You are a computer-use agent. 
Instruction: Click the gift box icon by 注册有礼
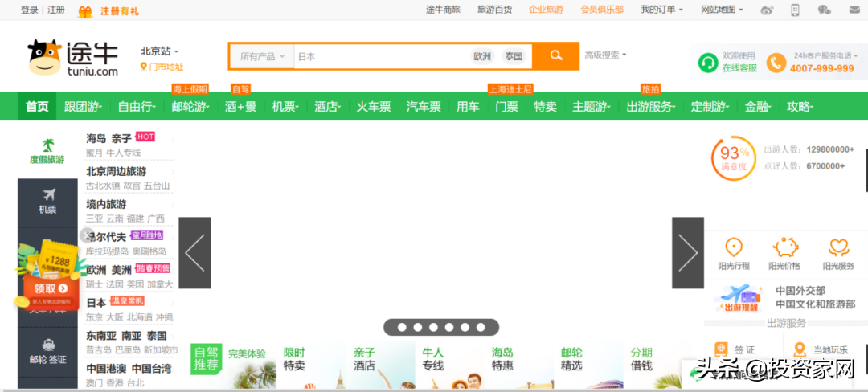(x=85, y=11)
